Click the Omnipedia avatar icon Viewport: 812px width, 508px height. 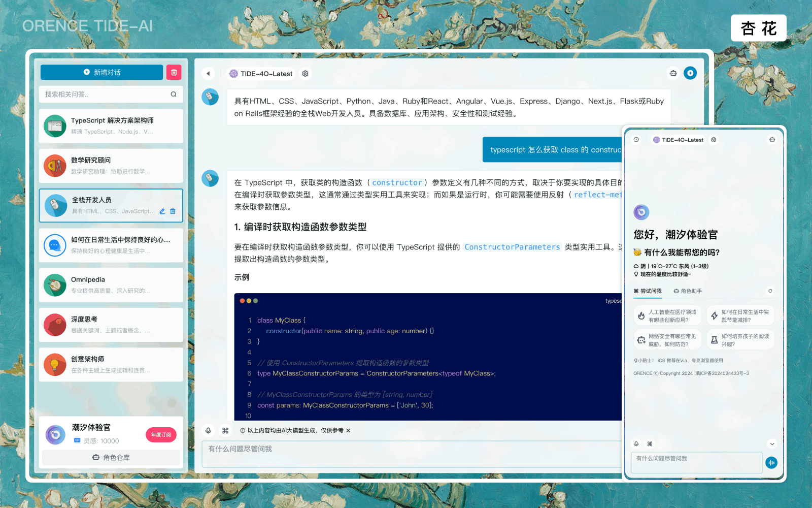tap(55, 285)
